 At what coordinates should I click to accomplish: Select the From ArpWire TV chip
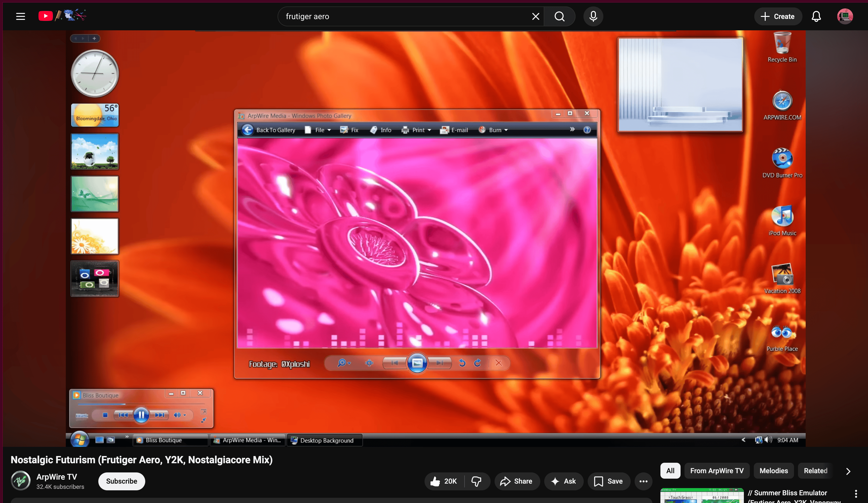pyautogui.click(x=717, y=471)
